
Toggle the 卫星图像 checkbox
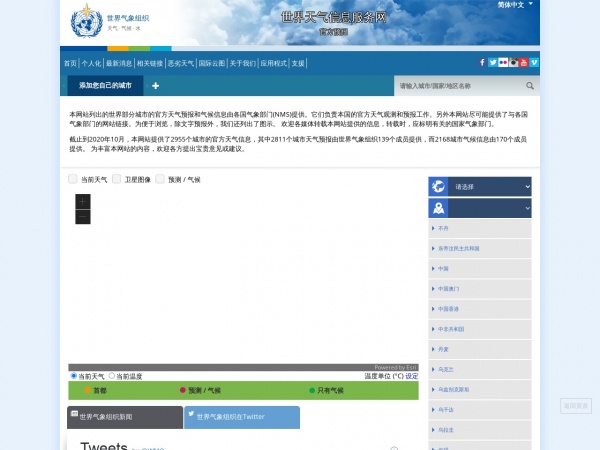coord(116,179)
